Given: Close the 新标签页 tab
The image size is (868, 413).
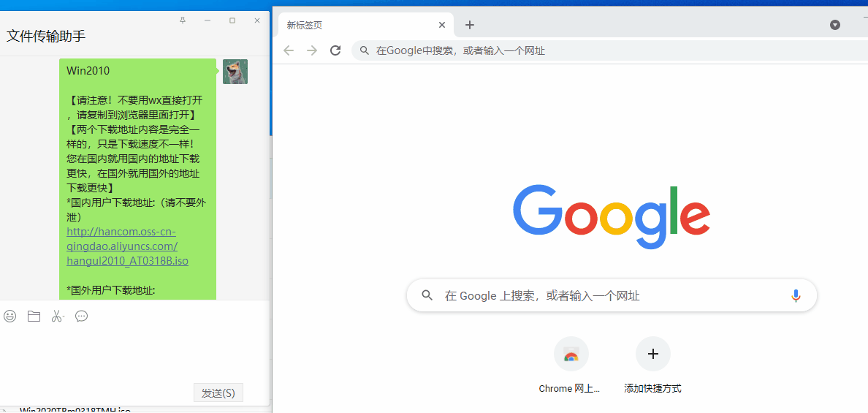Looking at the screenshot, I should (x=441, y=25).
